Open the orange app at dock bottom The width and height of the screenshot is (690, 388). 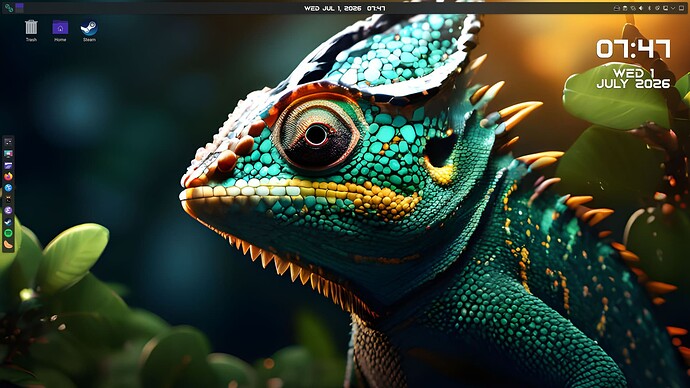click(8, 245)
